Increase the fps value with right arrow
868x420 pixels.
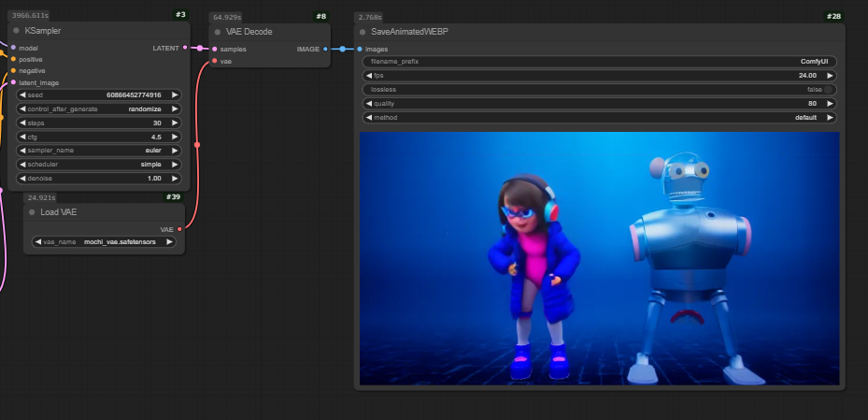tap(829, 75)
